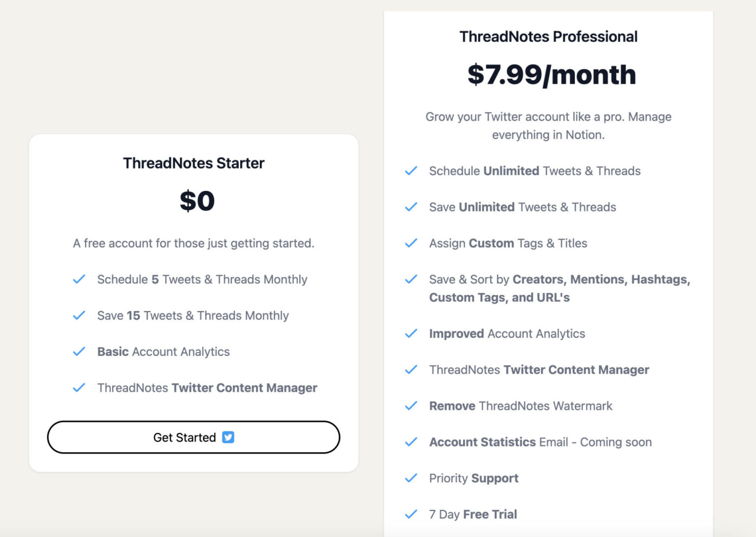This screenshot has height=537, width=756.
Task: Click checkmark beside Save 15 Tweets
Action: [x=79, y=316]
